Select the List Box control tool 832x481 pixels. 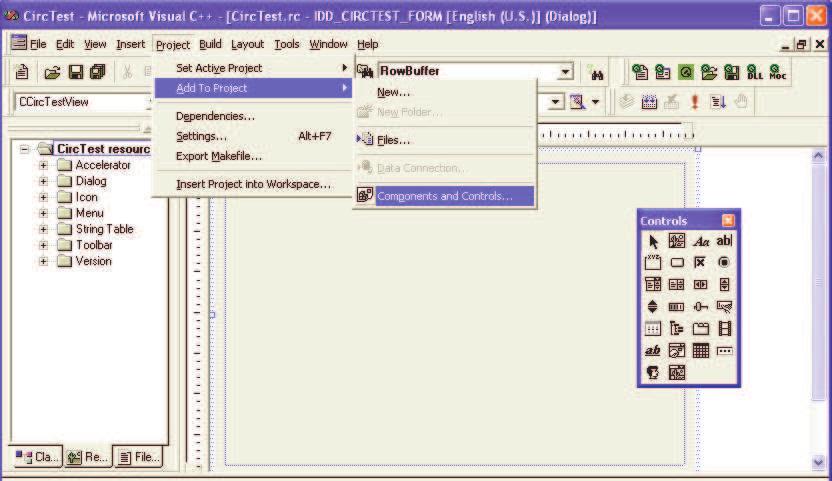coord(677,285)
